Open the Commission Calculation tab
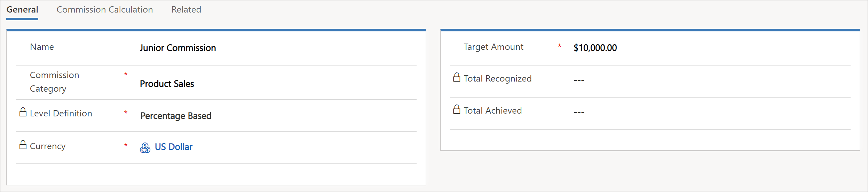Viewport: 868px width, 192px height. tap(105, 9)
